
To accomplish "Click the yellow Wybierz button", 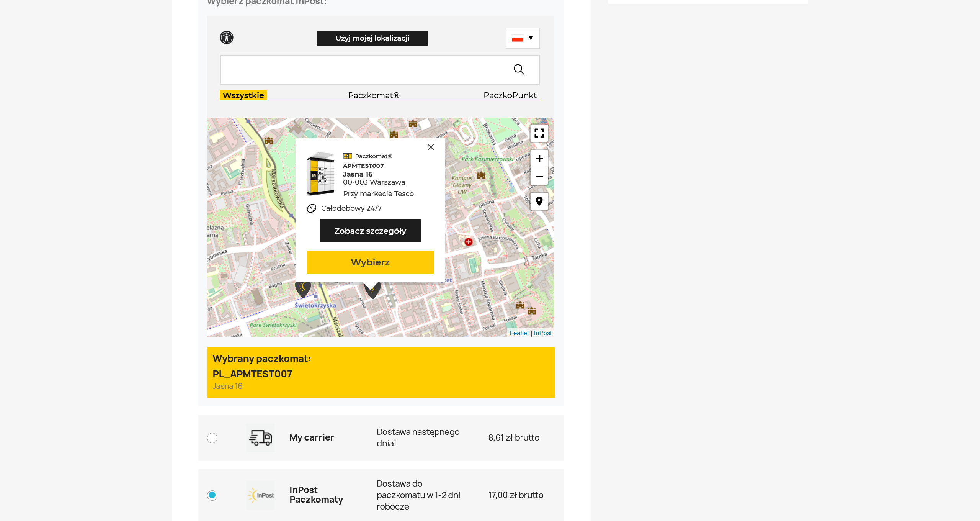I will 370,262.
